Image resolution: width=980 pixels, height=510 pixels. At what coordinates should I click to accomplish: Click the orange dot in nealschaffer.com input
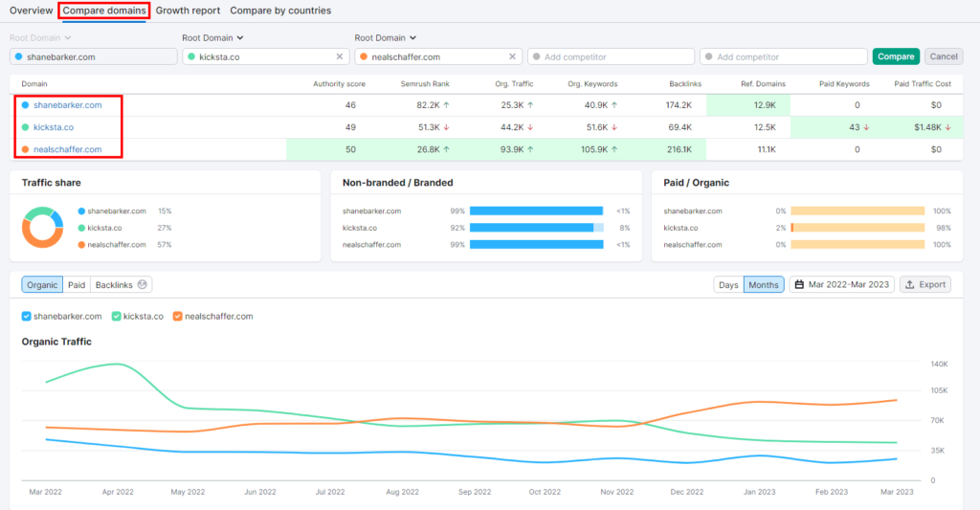point(364,56)
